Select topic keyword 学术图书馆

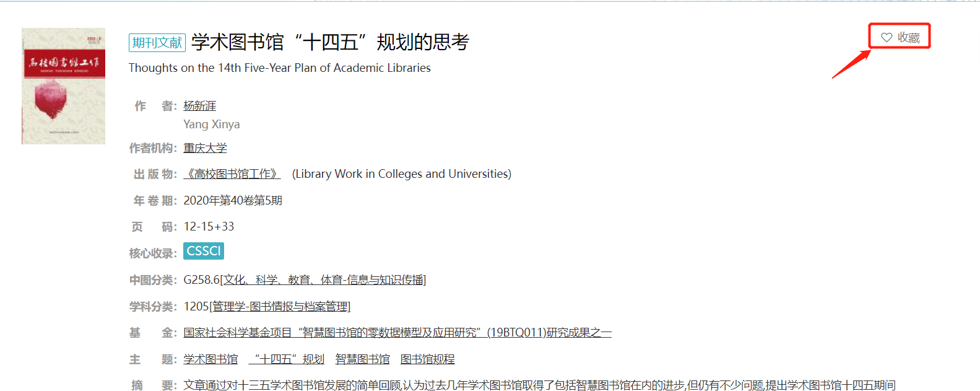click(210, 359)
